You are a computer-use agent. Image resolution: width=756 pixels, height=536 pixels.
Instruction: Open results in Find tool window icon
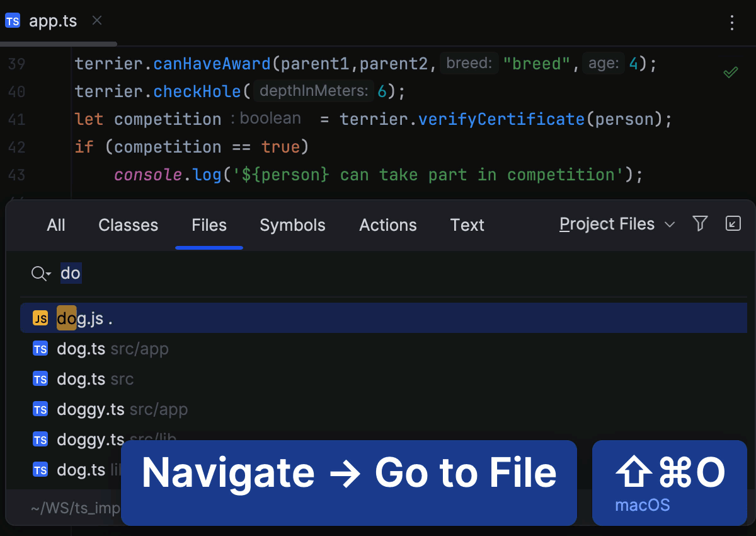pos(733,223)
